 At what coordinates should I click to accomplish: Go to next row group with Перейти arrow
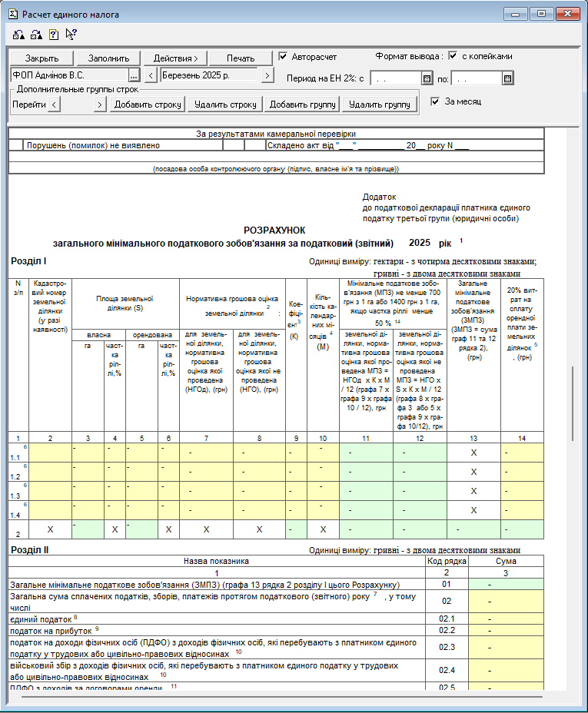click(x=100, y=104)
